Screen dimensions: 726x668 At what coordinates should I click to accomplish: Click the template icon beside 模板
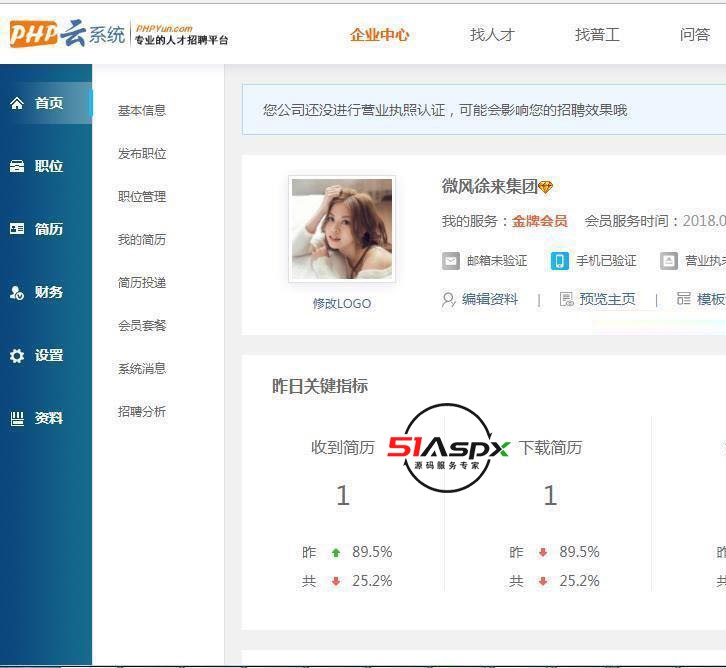coord(683,299)
